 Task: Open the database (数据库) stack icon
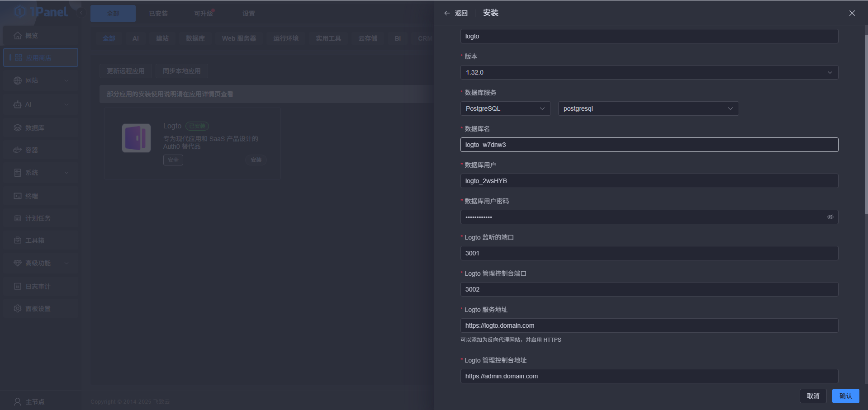point(18,128)
